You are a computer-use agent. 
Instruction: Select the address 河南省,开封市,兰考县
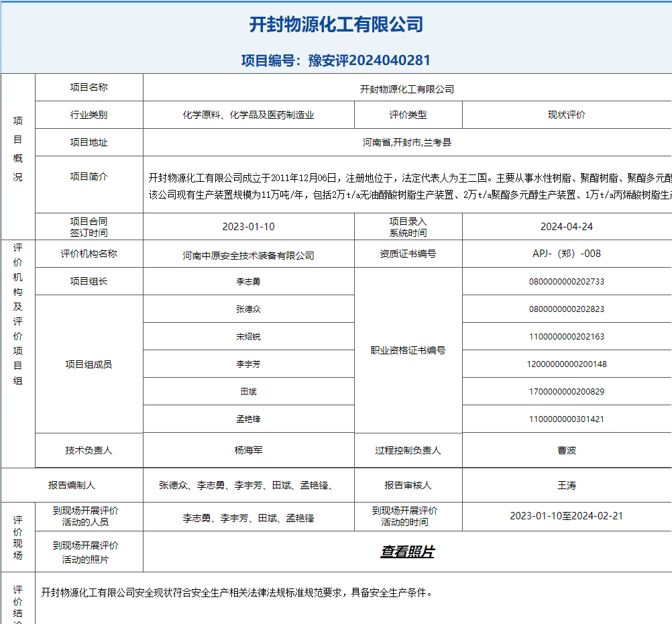pos(406,142)
